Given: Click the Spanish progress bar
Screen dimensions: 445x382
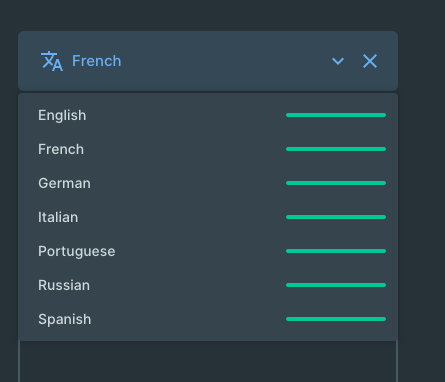Looking at the screenshot, I should click(336, 319).
